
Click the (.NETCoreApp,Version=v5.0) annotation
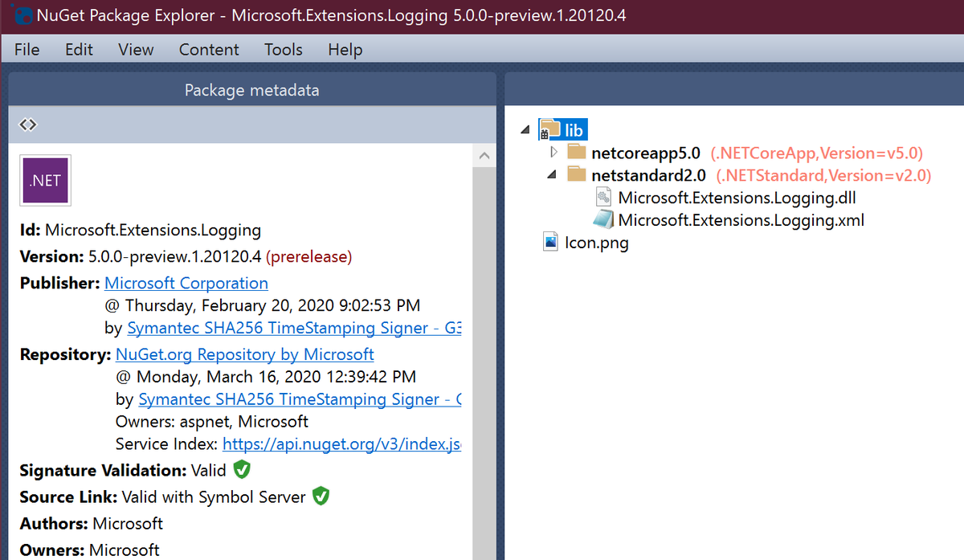pos(817,153)
